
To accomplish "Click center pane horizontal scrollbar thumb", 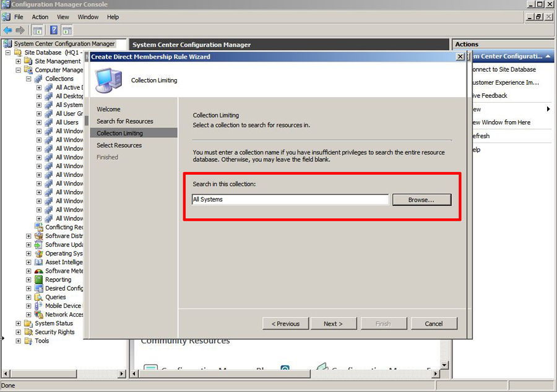I will [x=224, y=373].
